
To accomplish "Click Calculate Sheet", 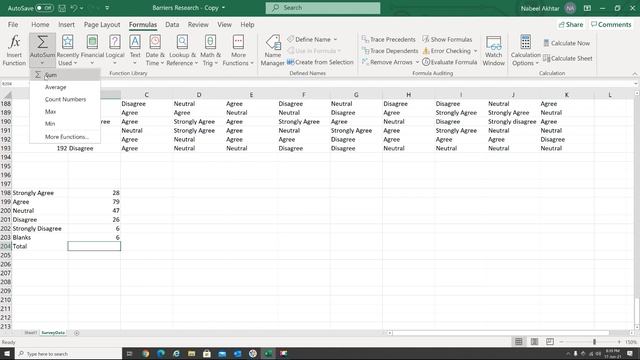I will 567,58.
